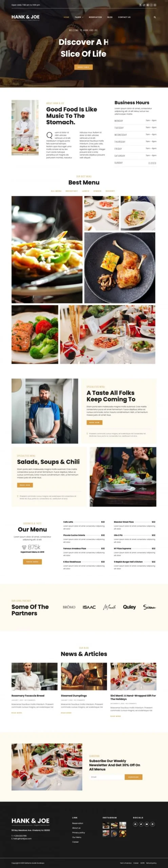Image resolution: width=168 pixels, height=868 pixels.
Task: Follow the Privacy policy footer link
Action: coord(78,832)
